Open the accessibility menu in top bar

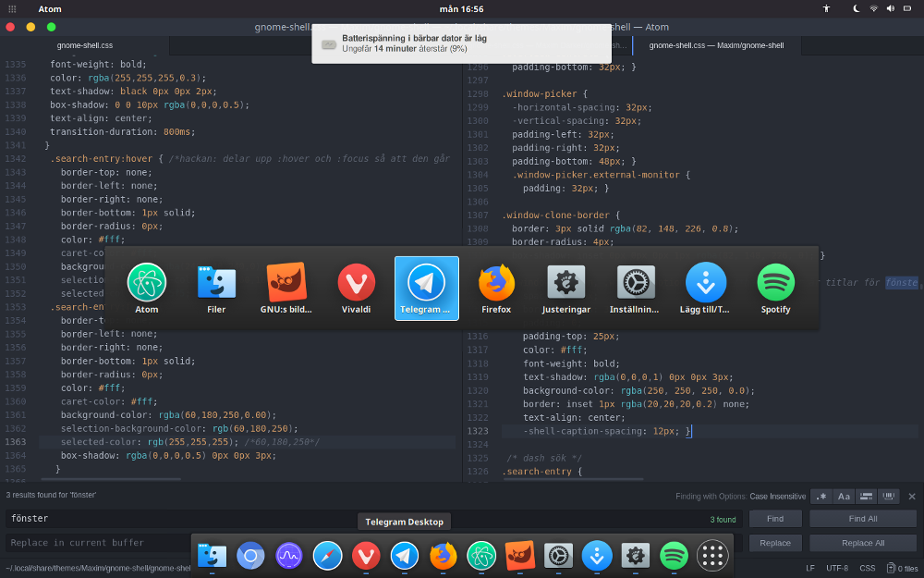coord(826,9)
